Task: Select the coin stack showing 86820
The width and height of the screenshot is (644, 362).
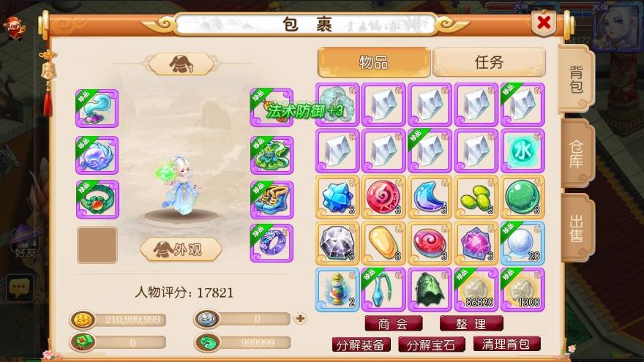Action: (x=476, y=290)
